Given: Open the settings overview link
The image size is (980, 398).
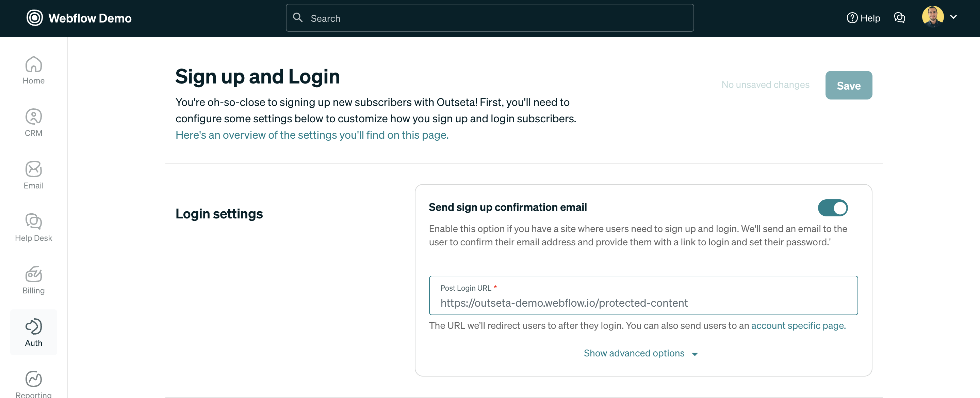Looking at the screenshot, I should [x=312, y=135].
